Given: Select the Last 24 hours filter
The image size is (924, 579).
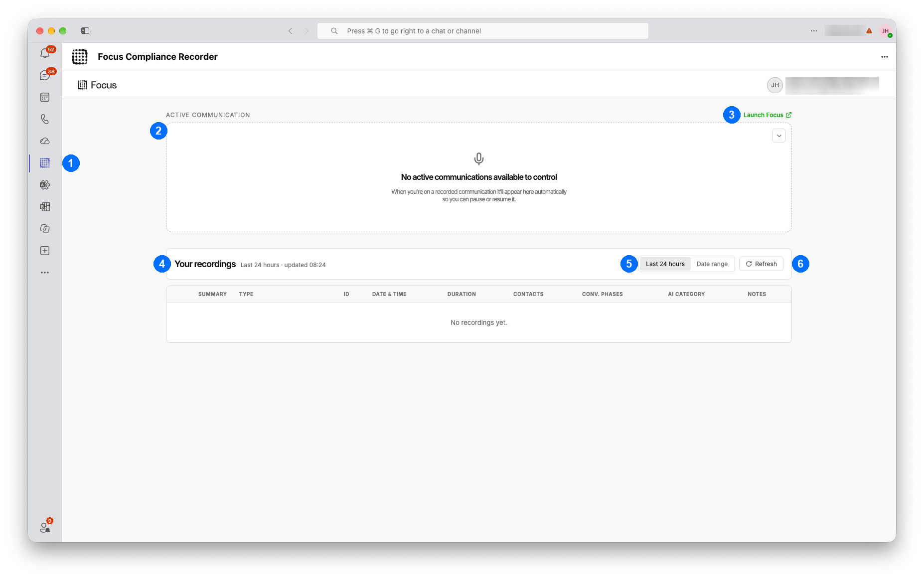Looking at the screenshot, I should point(665,264).
